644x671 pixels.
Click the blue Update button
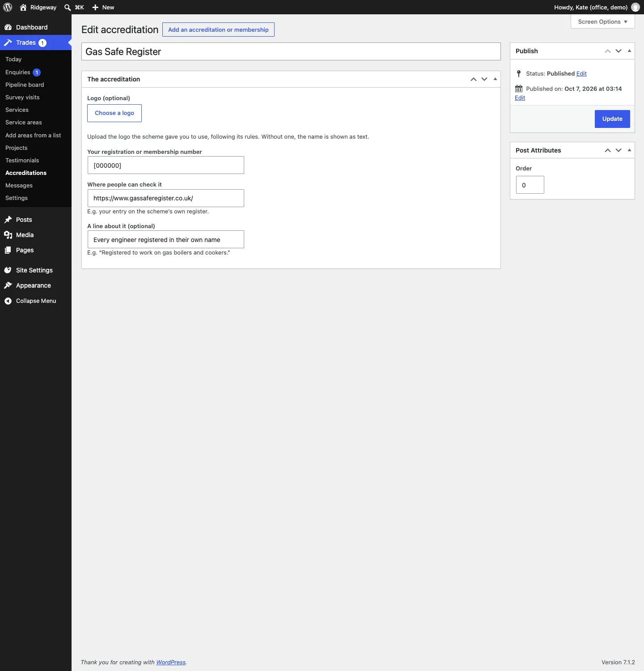pos(612,119)
